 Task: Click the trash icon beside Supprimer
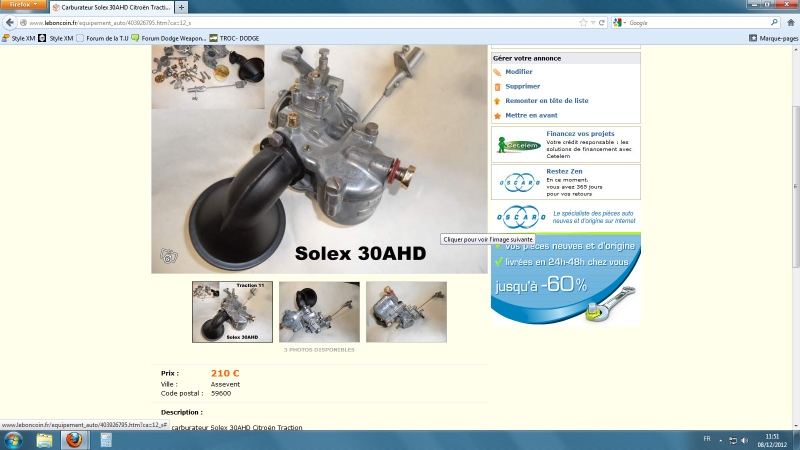pos(497,86)
